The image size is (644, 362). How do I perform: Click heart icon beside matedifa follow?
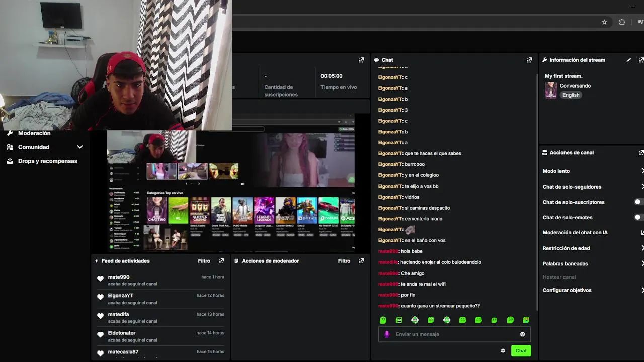point(100,316)
